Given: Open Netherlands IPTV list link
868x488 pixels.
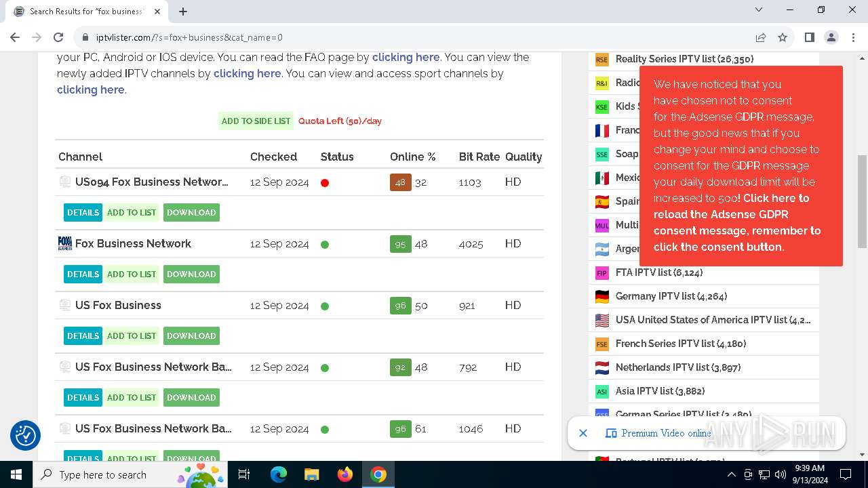Looking at the screenshot, I should click(x=677, y=367).
